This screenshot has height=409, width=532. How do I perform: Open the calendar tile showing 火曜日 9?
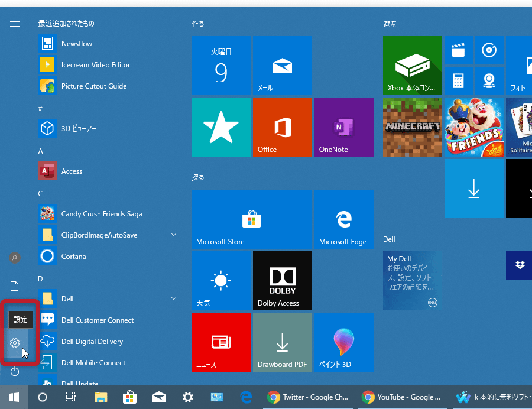[x=221, y=66]
